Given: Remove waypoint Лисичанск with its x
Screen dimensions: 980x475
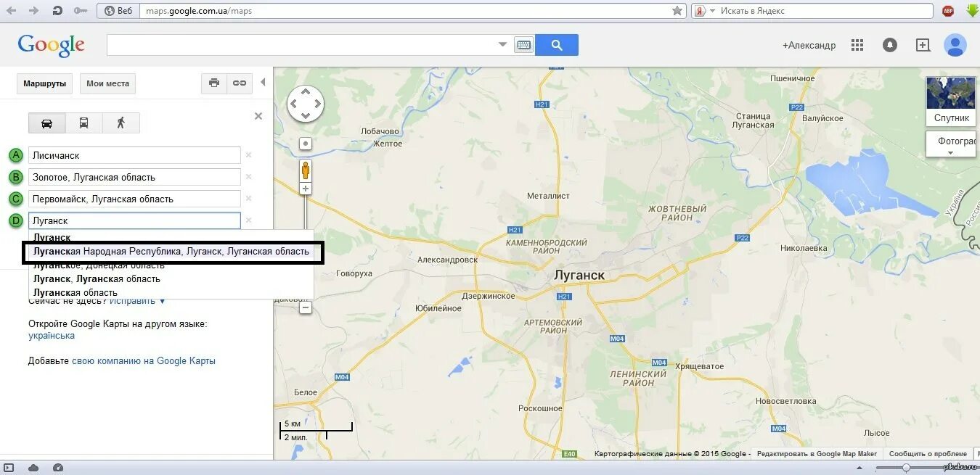Looking at the screenshot, I should (249, 155).
